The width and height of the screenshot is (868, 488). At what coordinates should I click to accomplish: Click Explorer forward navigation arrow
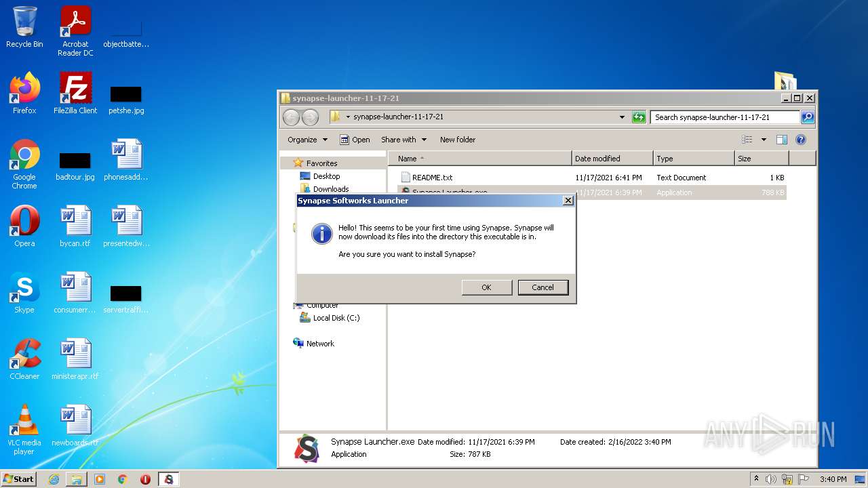tap(310, 117)
